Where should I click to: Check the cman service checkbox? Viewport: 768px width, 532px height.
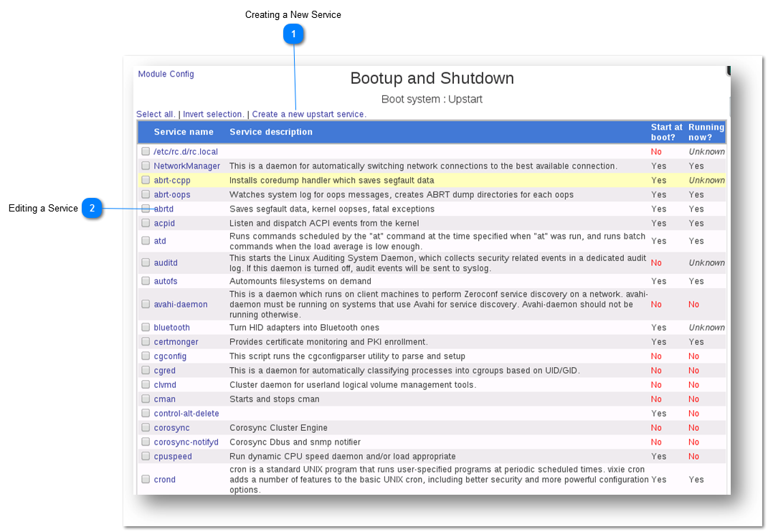click(146, 399)
